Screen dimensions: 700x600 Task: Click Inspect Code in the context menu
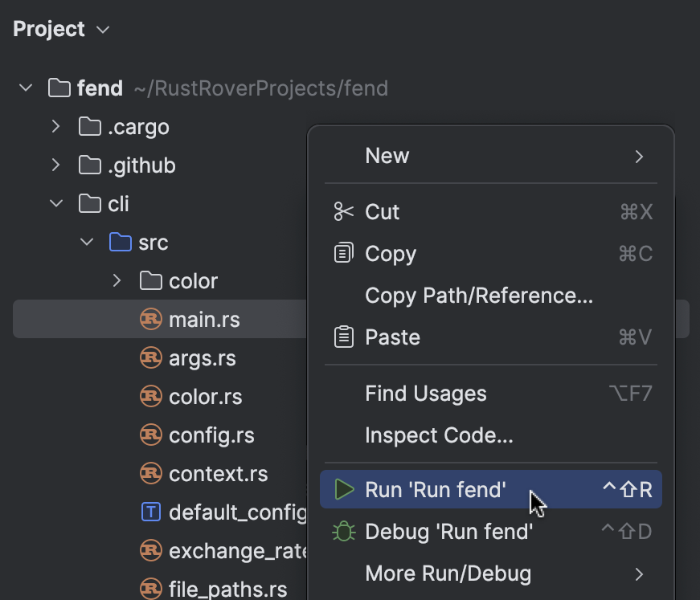click(439, 435)
